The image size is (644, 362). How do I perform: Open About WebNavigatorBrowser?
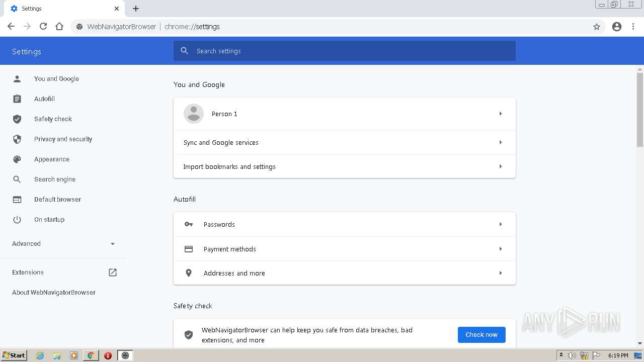click(x=54, y=293)
